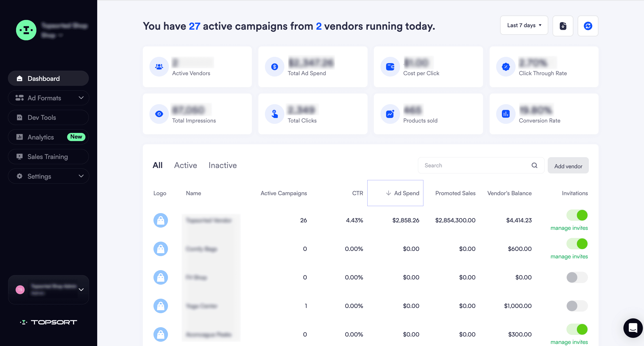Enable invitations toggle for vendor with $1,000.00 balance
The image size is (644, 346).
577,306
